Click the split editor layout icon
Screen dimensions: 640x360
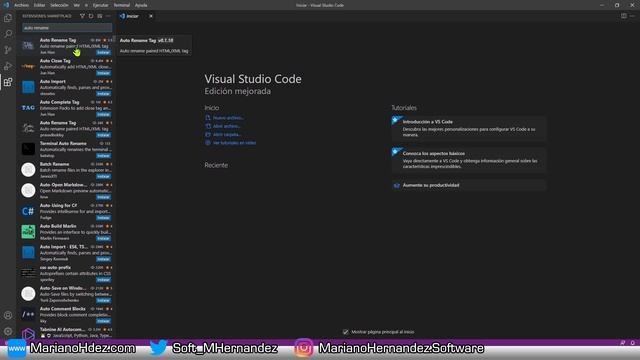coord(624,16)
